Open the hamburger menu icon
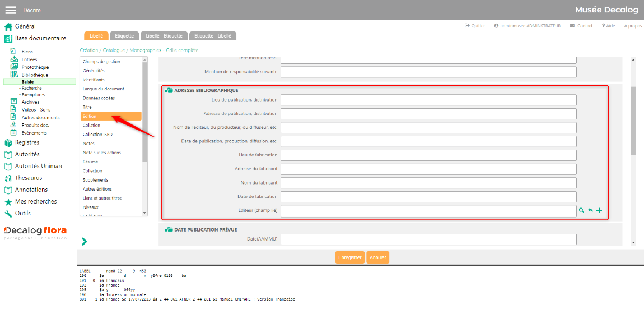 pos(11,10)
